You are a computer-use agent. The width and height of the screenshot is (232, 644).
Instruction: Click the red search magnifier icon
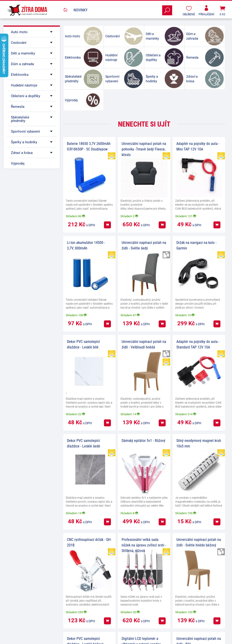[167, 10]
